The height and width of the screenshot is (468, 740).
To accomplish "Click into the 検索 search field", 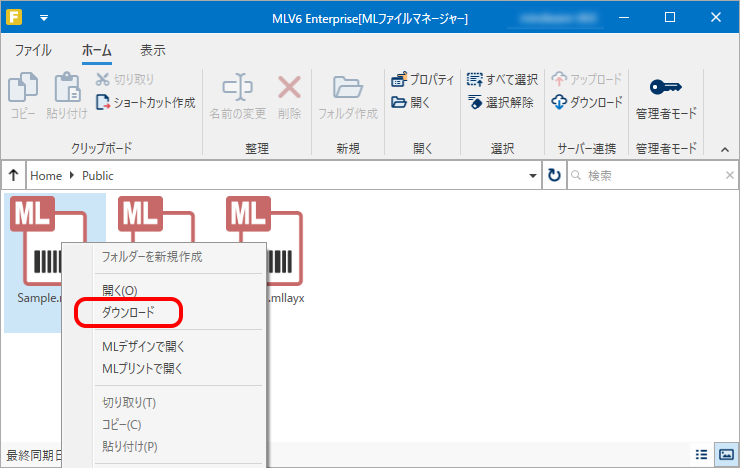I will click(x=651, y=176).
